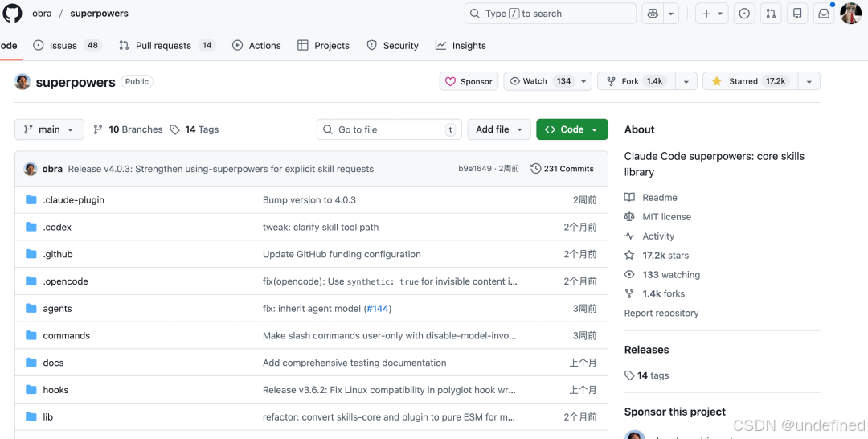Expand the Fork options dropdown arrow
This screenshot has height=439, width=868.
pyautogui.click(x=686, y=81)
